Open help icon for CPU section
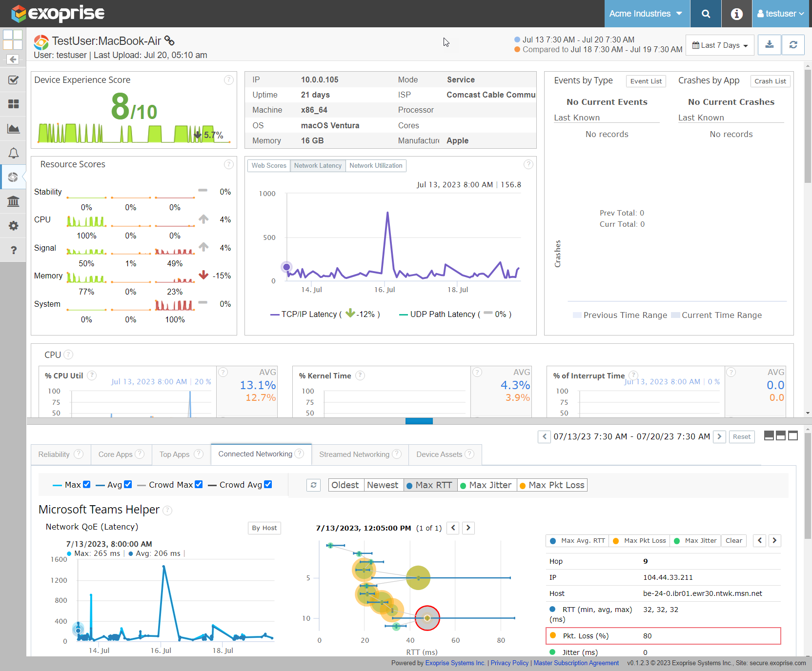Image resolution: width=812 pixels, height=671 pixels. (x=68, y=355)
